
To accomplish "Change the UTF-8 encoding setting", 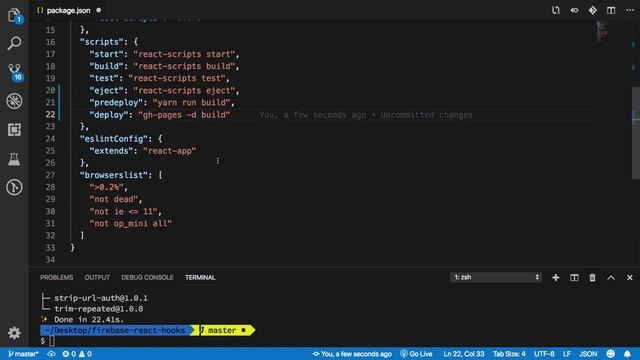I will (544, 354).
